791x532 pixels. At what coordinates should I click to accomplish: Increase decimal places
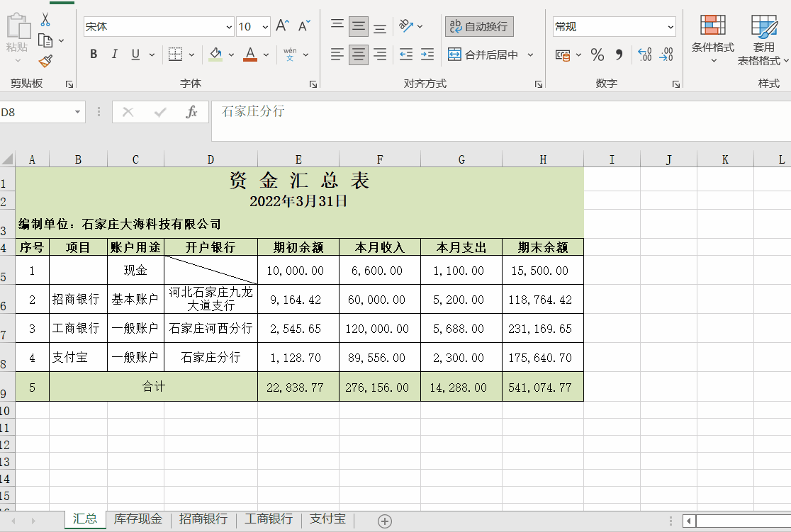click(x=644, y=54)
